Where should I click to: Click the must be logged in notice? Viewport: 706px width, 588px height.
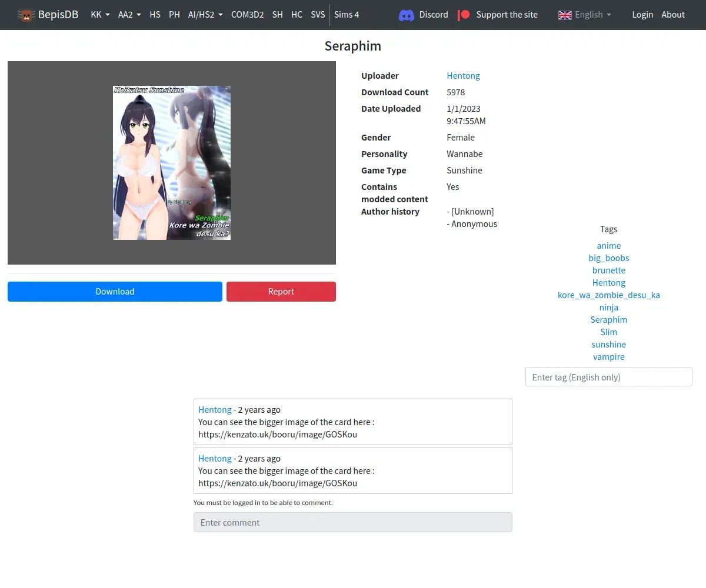[263, 503]
